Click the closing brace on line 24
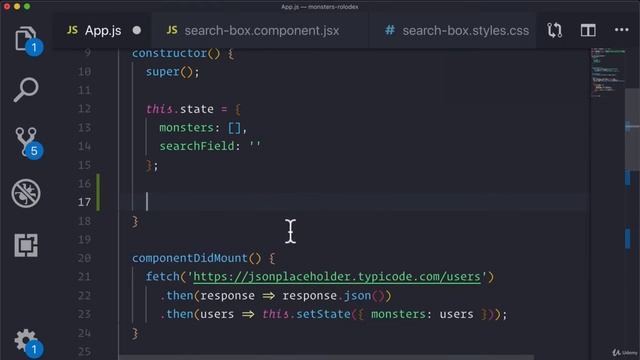 135,333
